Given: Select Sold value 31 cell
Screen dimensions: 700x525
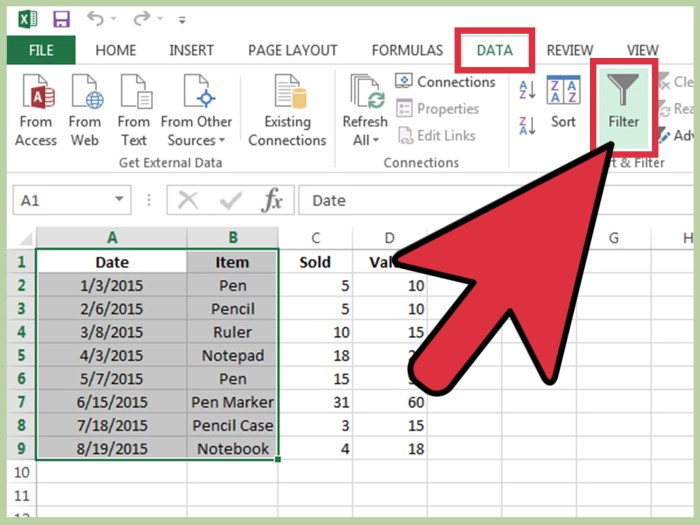Looking at the screenshot, I should tap(316, 402).
